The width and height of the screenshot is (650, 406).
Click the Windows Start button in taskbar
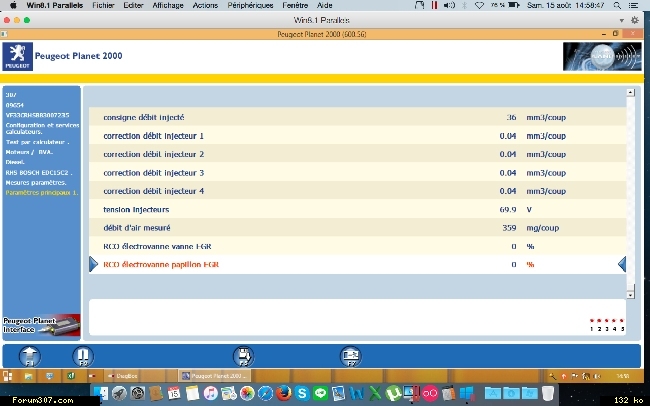tap(8, 376)
